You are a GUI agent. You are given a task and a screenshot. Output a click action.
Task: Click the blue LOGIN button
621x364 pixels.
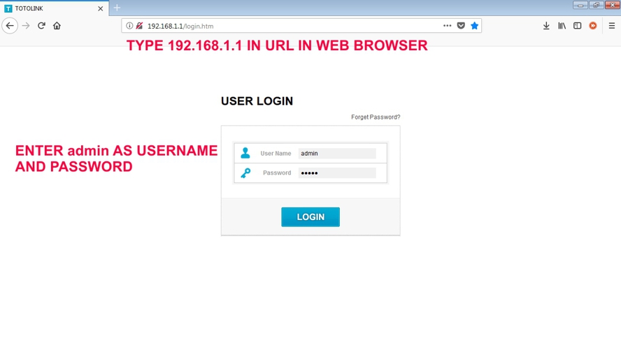point(310,217)
